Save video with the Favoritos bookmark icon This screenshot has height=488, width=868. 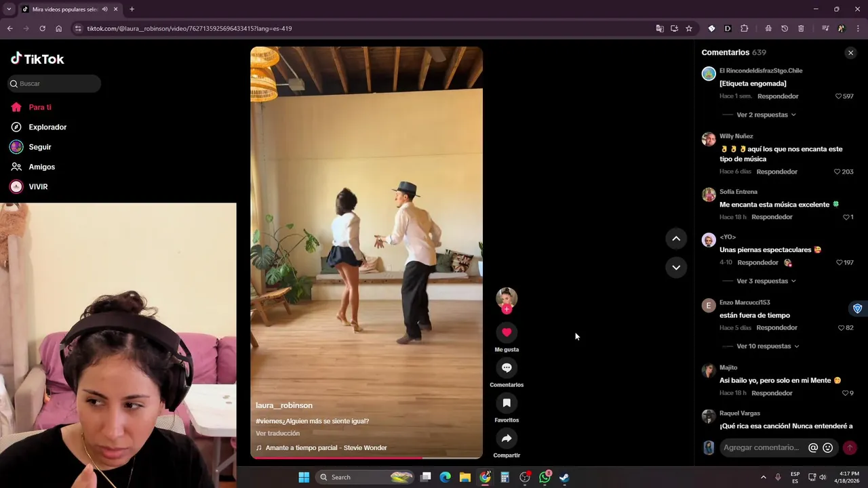tap(507, 403)
